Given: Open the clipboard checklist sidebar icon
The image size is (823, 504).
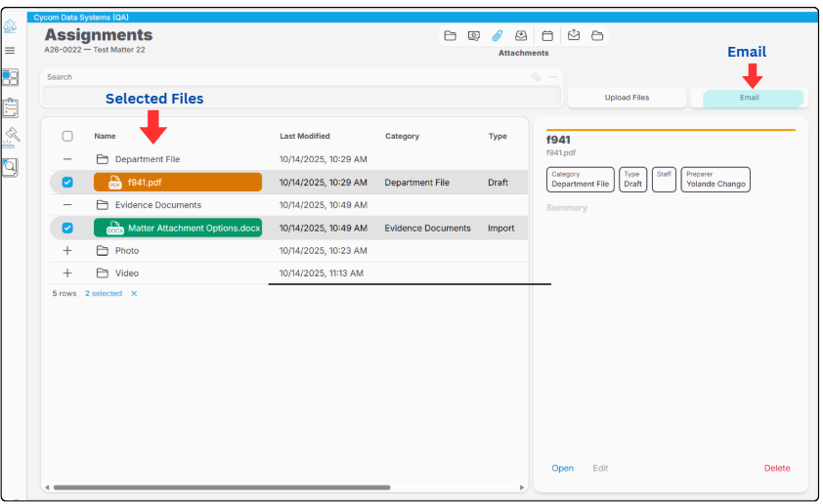Looking at the screenshot, I should tap(10, 107).
